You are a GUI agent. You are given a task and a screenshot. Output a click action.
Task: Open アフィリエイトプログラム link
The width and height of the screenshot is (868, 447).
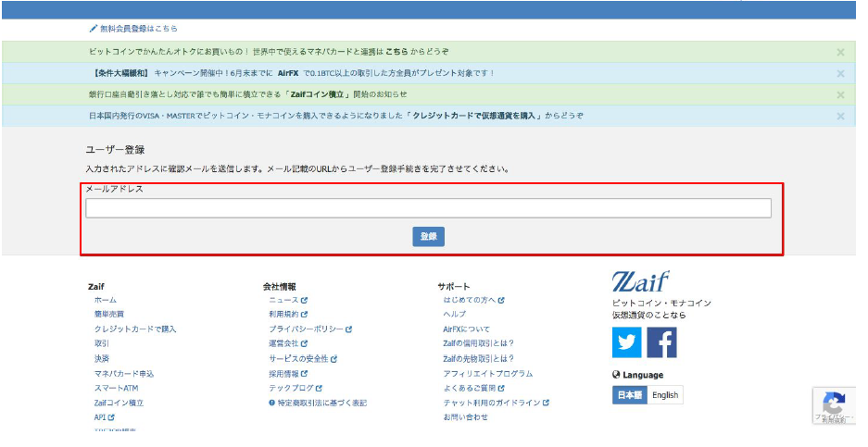click(487, 373)
